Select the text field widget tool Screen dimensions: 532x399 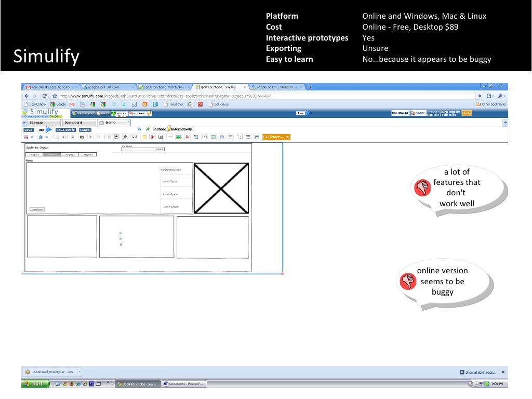[64, 137]
